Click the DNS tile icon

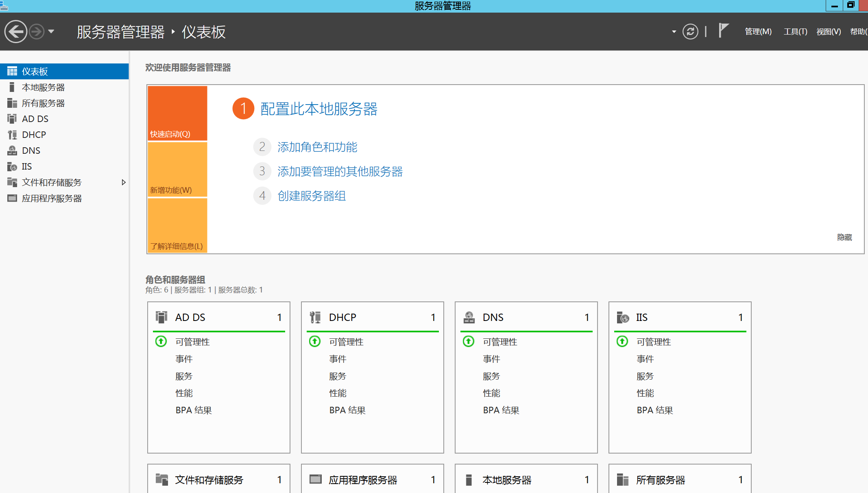(469, 317)
